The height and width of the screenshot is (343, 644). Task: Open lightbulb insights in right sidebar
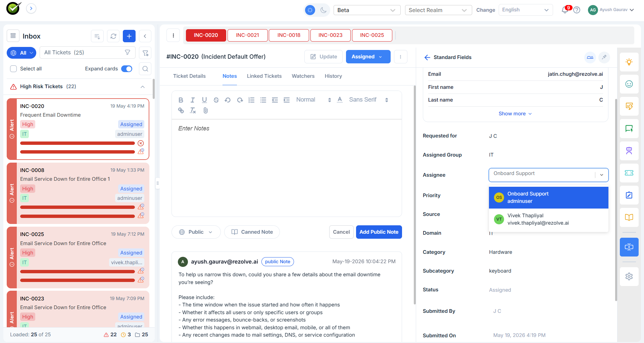pyautogui.click(x=629, y=62)
